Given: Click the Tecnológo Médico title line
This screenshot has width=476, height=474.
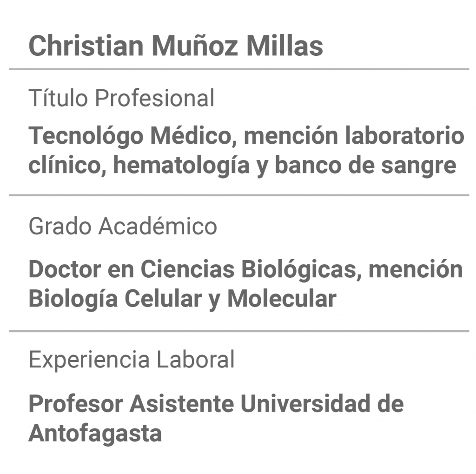Looking at the screenshot, I should click(246, 136).
